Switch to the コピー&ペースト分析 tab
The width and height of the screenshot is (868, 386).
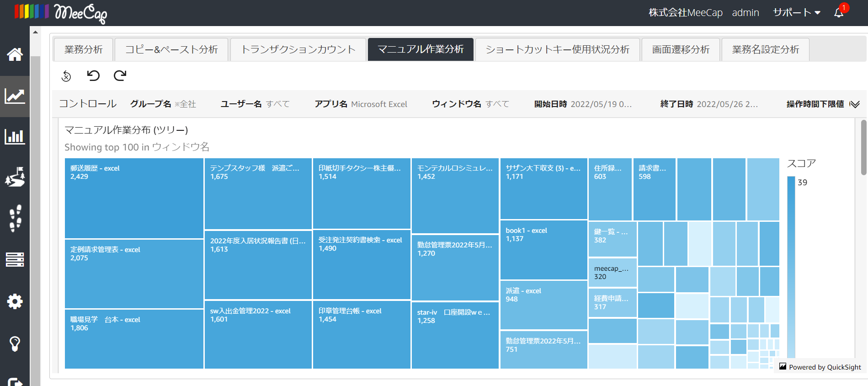[171, 49]
